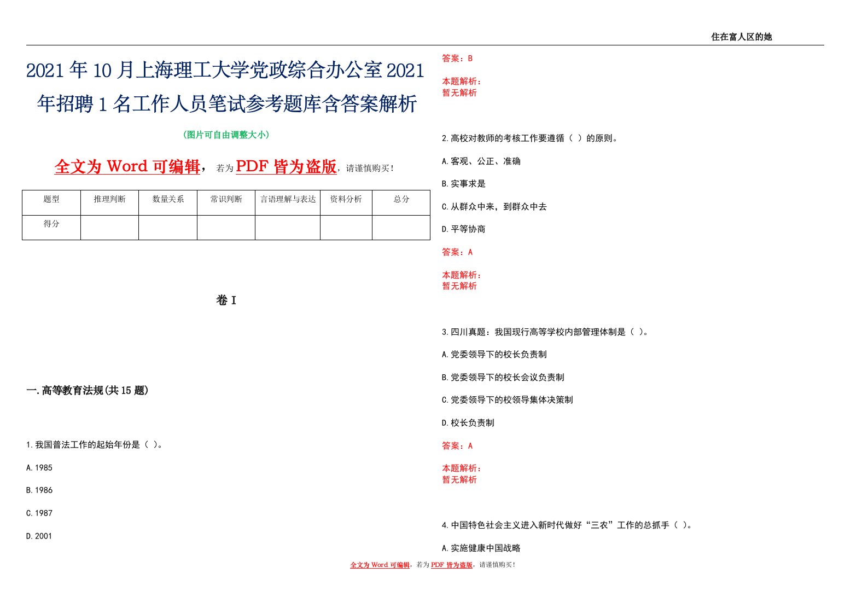This screenshot has width=868, height=614.
Task: Click the empty score cell under 总分
Action: coord(401,228)
